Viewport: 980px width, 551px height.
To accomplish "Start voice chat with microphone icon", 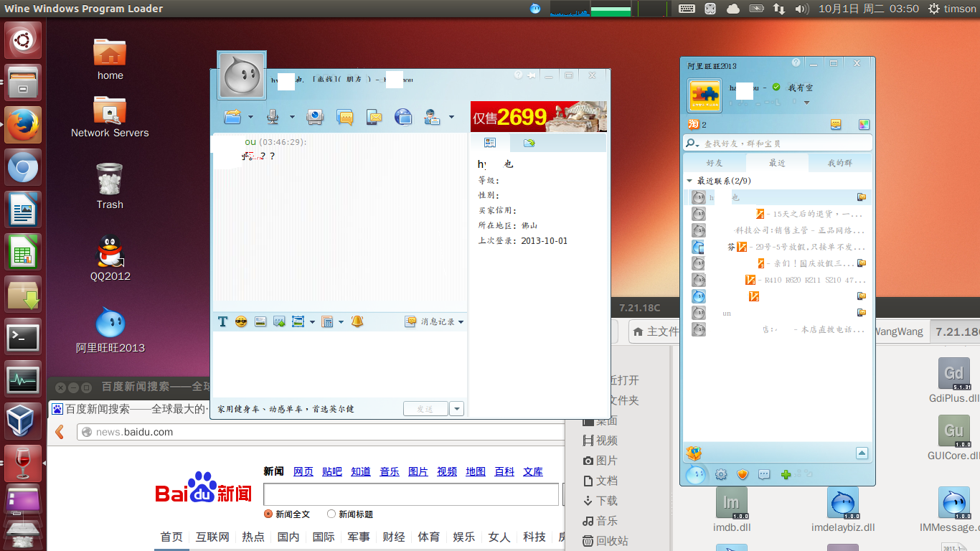I will tap(273, 116).
